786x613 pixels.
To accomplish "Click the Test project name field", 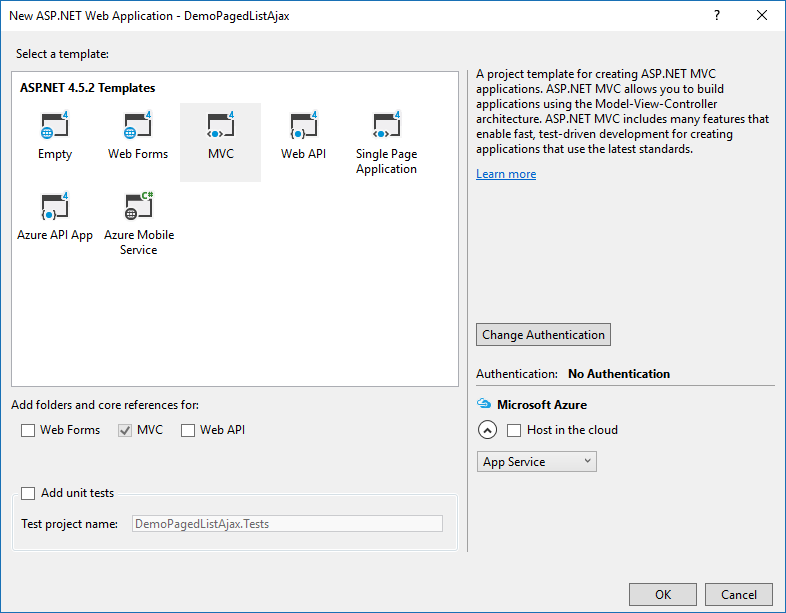I will [287, 524].
